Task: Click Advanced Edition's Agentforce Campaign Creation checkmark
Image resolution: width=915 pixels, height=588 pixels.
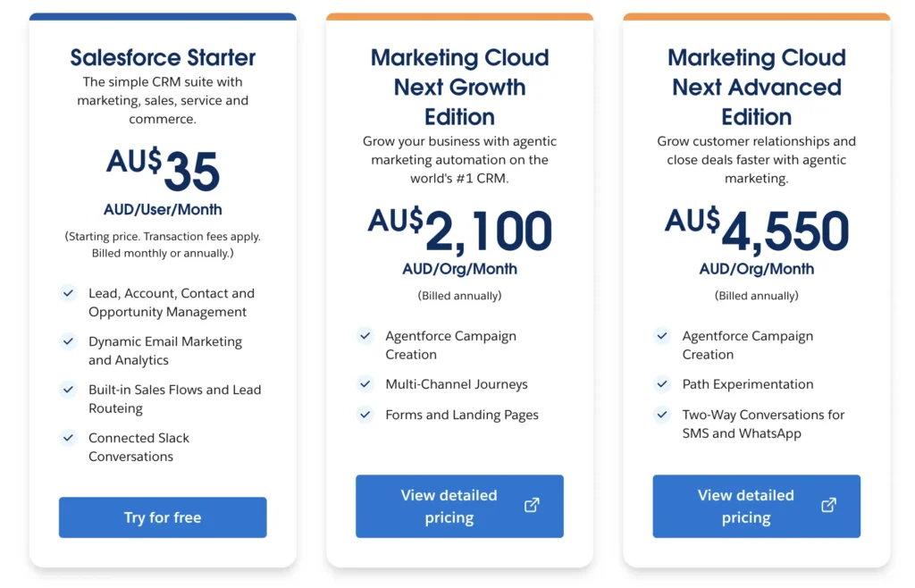Action: point(662,336)
